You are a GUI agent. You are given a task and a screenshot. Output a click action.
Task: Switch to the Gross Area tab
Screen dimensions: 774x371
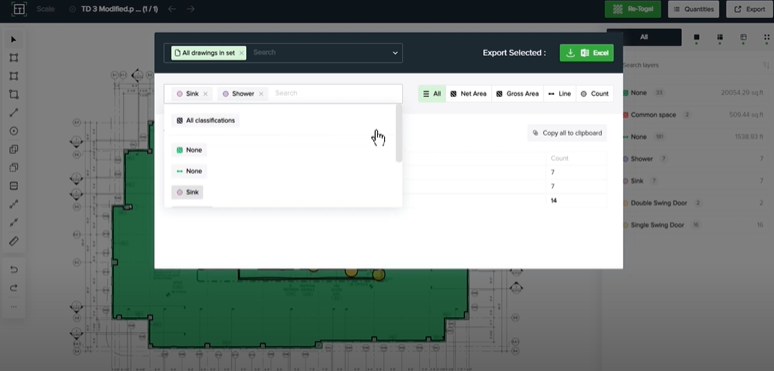[517, 94]
